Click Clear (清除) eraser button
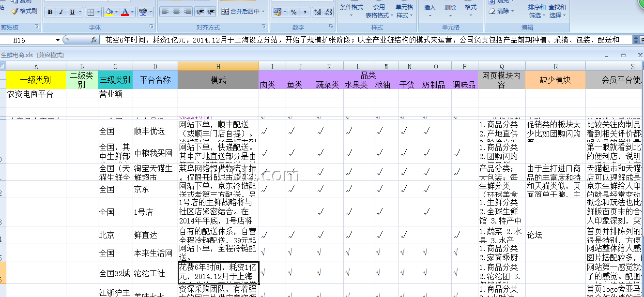 (500, 11)
